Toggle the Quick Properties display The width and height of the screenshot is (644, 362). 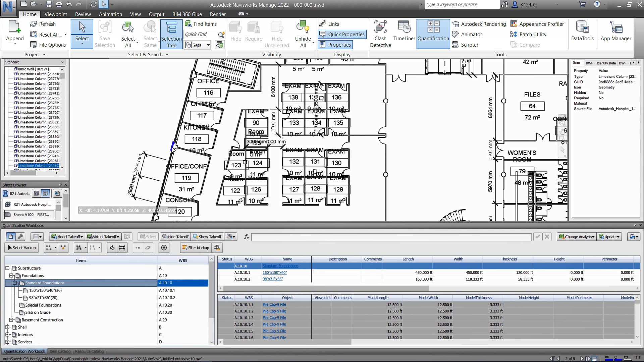[x=342, y=34]
